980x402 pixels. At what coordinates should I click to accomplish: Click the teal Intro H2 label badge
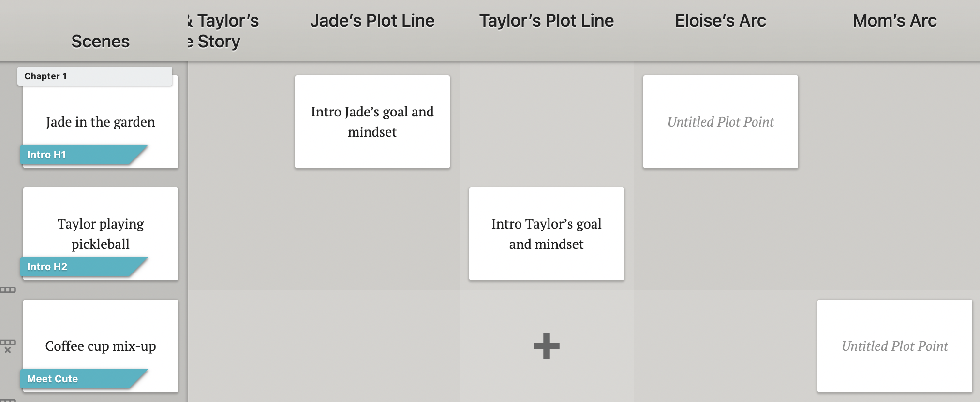(x=80, y=267)
